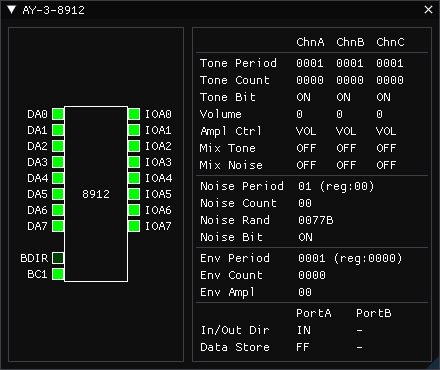Click the In/Out Dir row label

(x=235, y=330)
